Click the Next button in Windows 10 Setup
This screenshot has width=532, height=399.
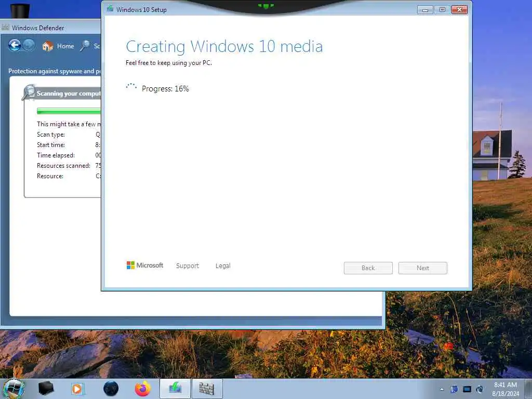point(422,268)
